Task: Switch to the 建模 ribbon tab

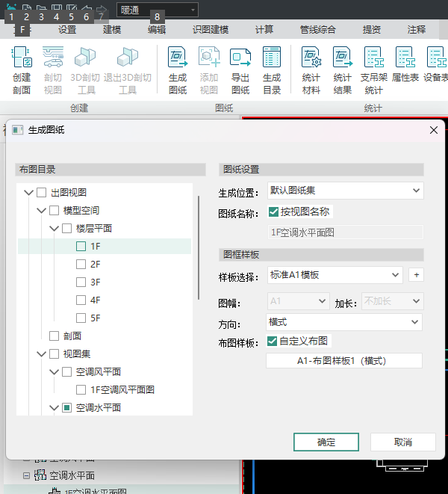Action: pyautogui.click(x=112, y=30)
